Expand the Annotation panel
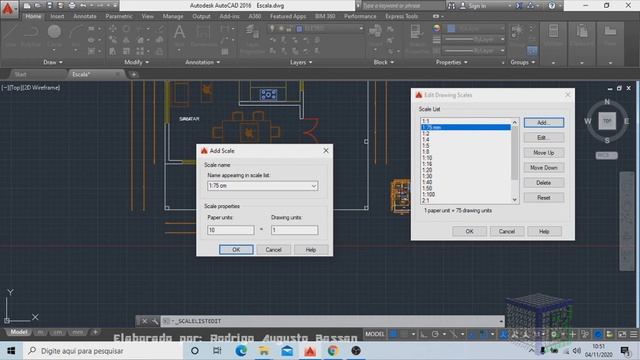 pyautogui.click(x=202, y=62)
